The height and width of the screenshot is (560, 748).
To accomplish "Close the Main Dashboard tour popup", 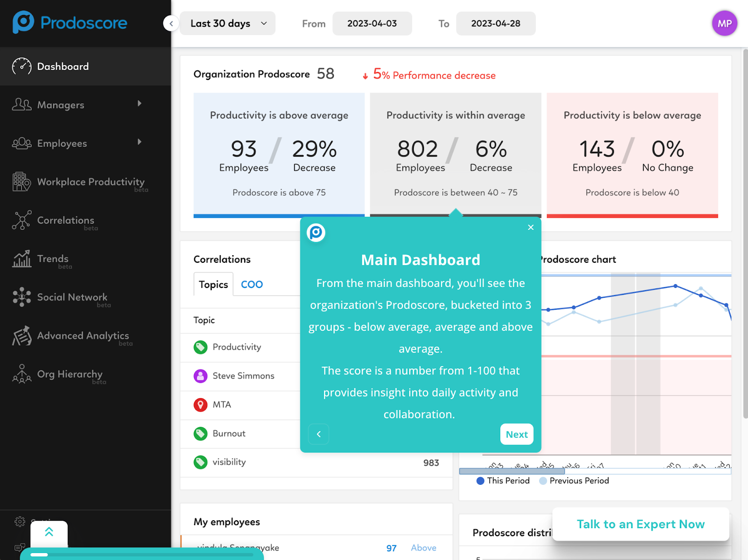I will pos(531,227).
